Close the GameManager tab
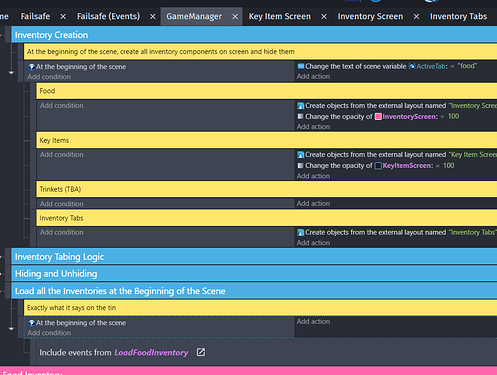 point(235,16)
